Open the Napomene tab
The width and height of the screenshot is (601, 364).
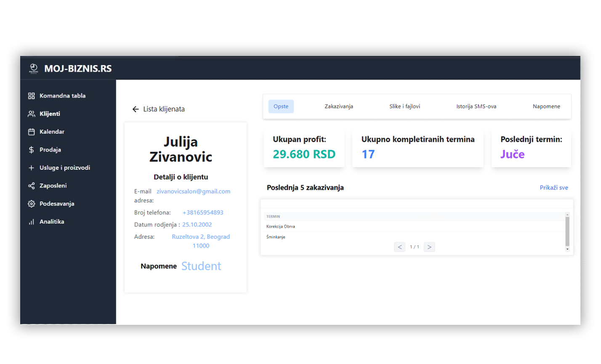(546, 106)
